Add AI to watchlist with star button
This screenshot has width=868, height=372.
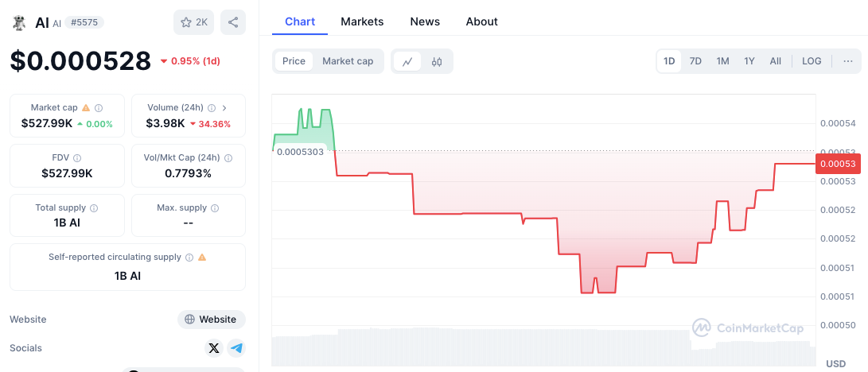[x=193, y=22]
